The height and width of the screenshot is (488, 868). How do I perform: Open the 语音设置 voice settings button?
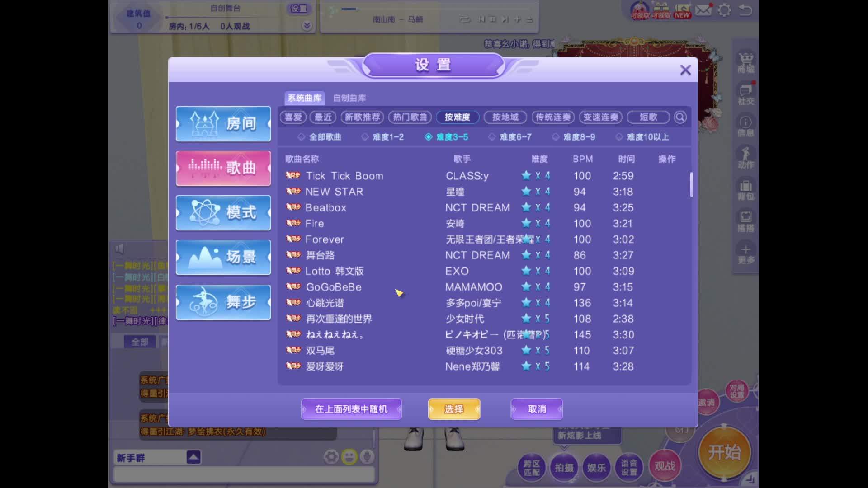[x=629, y=468]
